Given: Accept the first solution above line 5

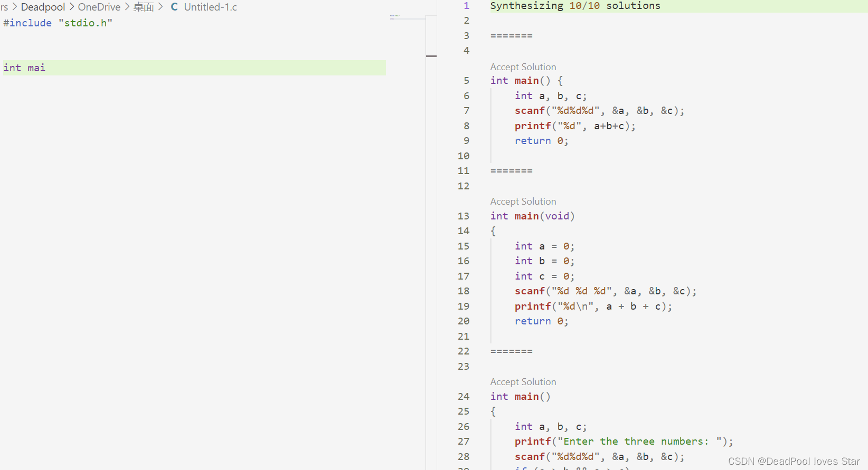Looking at the screenshot, I should [523, 67].
